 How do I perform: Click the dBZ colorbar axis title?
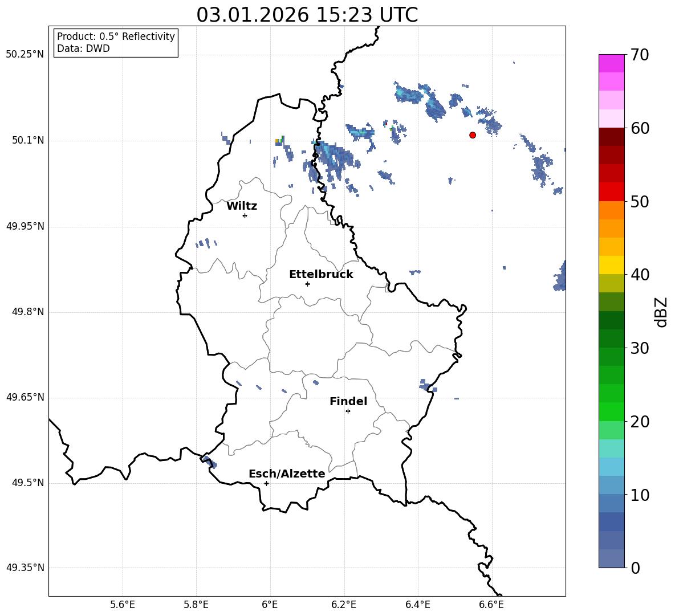click(x=661, y=312)
